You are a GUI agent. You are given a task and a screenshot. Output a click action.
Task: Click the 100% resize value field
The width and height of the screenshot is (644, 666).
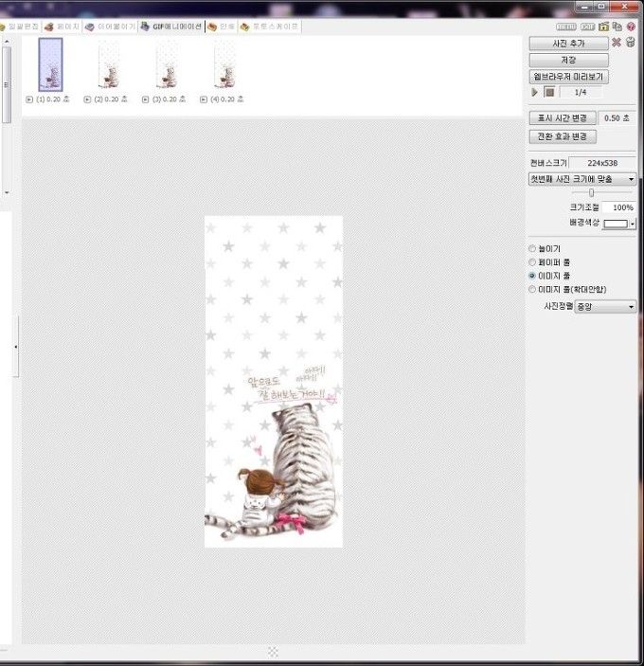coord(619,207)
